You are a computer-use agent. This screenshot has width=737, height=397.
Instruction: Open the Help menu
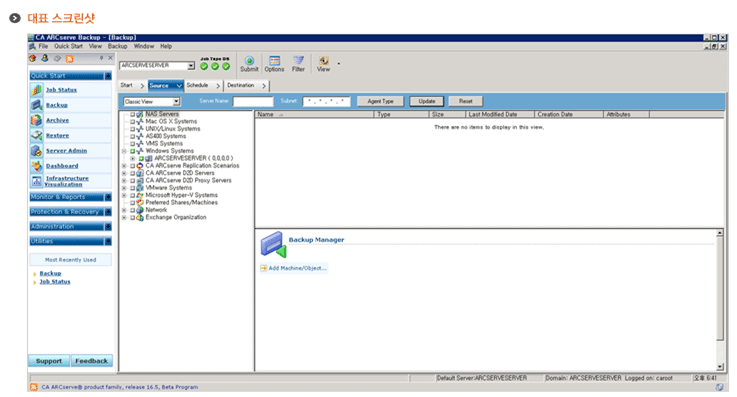click(166, 46)
